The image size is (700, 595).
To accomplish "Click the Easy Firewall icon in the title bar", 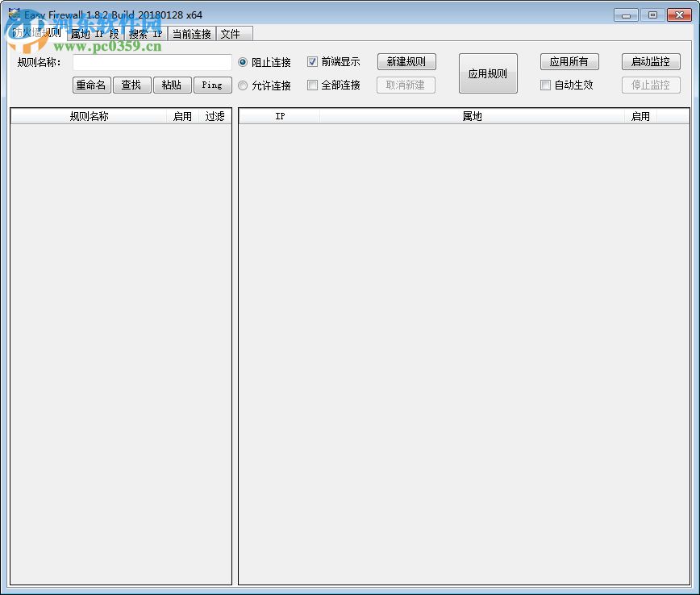I will point(14,14).
